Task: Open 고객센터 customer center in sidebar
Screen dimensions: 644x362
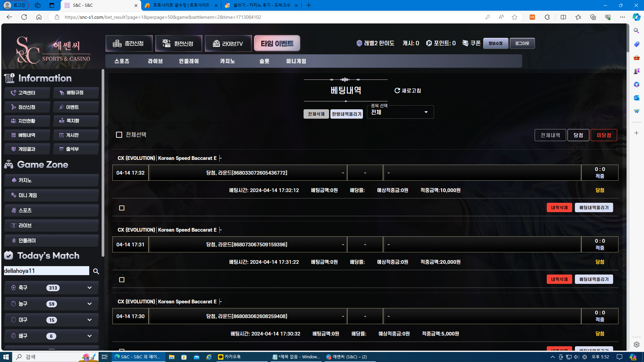Action: [27, 93]
